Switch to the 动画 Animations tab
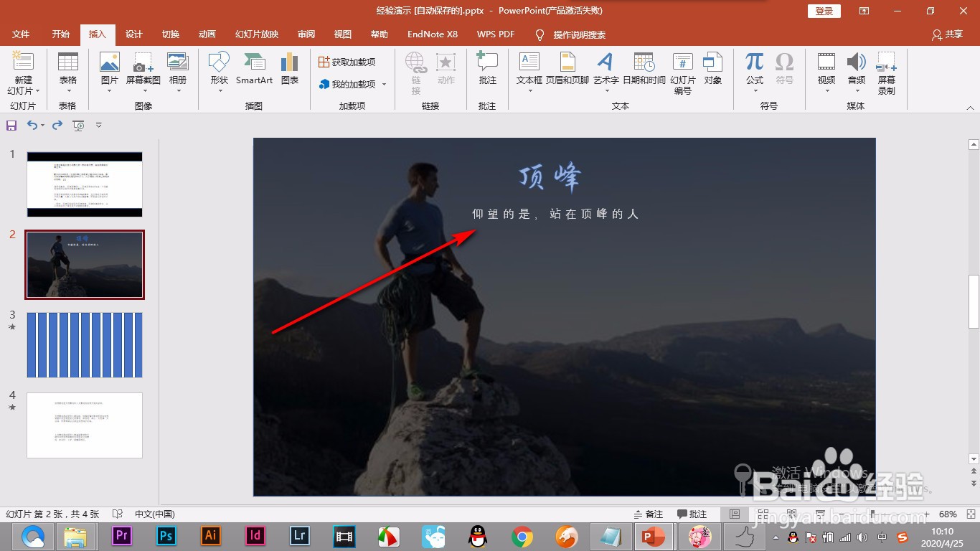980x551 pixels. coord(207,34)
